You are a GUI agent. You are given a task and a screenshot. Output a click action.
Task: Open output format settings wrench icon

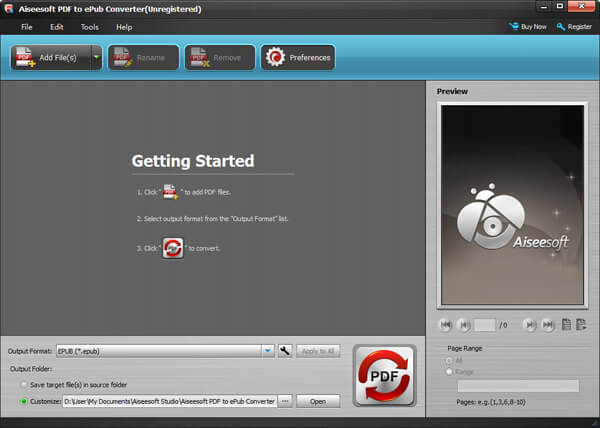click(x=285, y=351)
